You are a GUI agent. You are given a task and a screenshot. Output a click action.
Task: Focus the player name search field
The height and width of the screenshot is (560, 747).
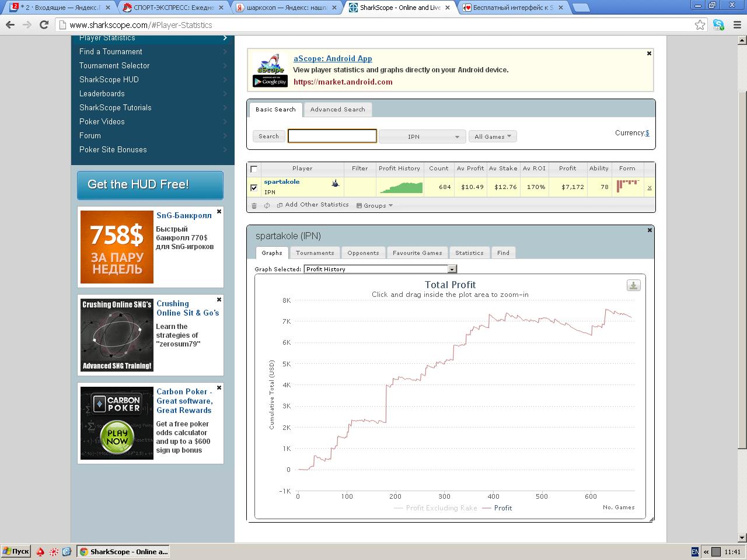coord(332,136)
